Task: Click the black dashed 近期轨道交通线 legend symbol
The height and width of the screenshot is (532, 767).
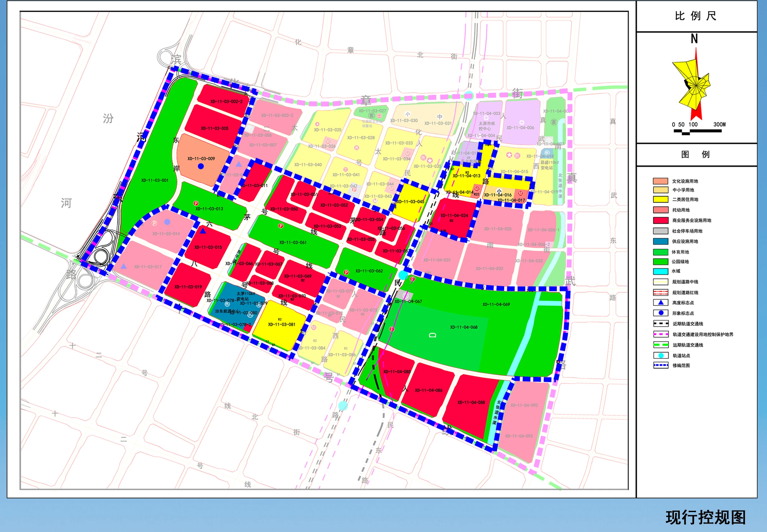Action: coord(661,323)
